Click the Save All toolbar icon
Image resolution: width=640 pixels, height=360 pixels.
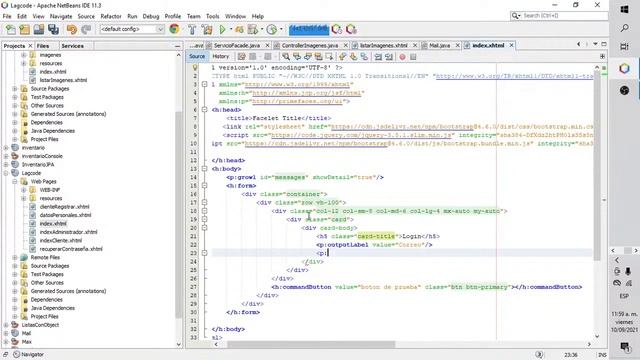coord(53,29)
